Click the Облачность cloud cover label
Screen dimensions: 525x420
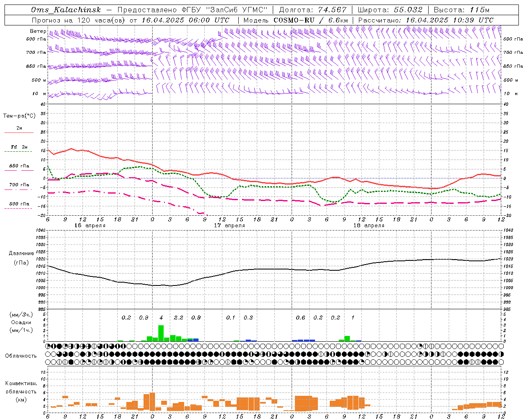click(21, 356)
